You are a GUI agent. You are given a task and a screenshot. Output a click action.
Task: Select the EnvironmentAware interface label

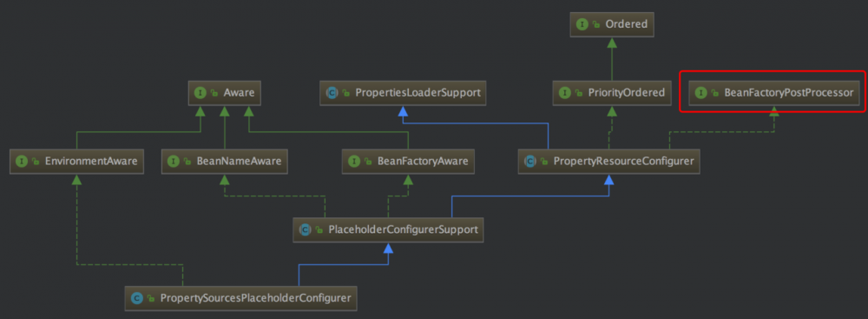click(91, 161)
